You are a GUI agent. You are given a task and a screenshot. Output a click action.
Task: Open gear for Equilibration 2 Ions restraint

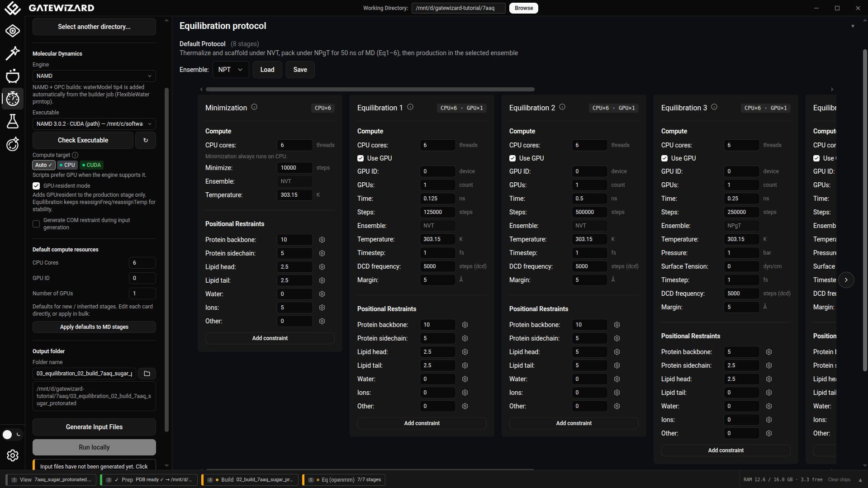click(617, 393)
